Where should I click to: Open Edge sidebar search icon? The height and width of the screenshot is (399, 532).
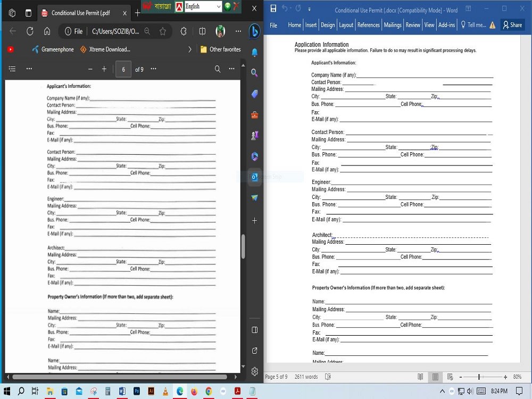254,72
